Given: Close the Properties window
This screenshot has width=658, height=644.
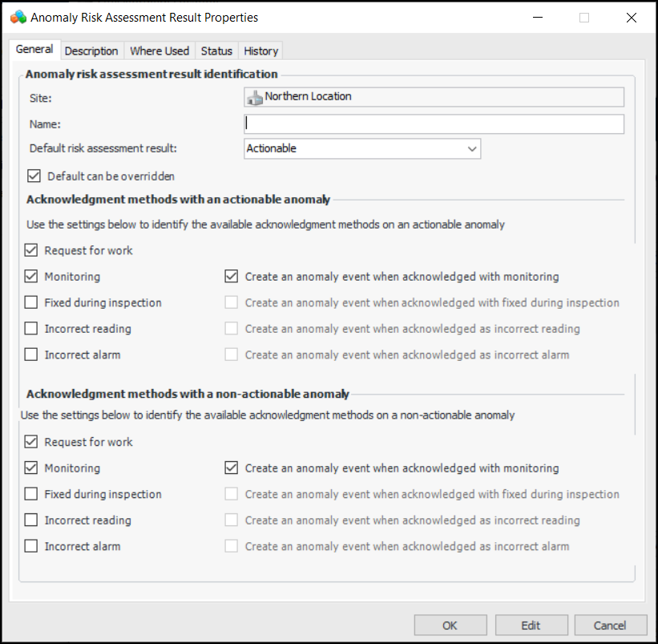Looking at the screenshot, I should tap(632, 18).
